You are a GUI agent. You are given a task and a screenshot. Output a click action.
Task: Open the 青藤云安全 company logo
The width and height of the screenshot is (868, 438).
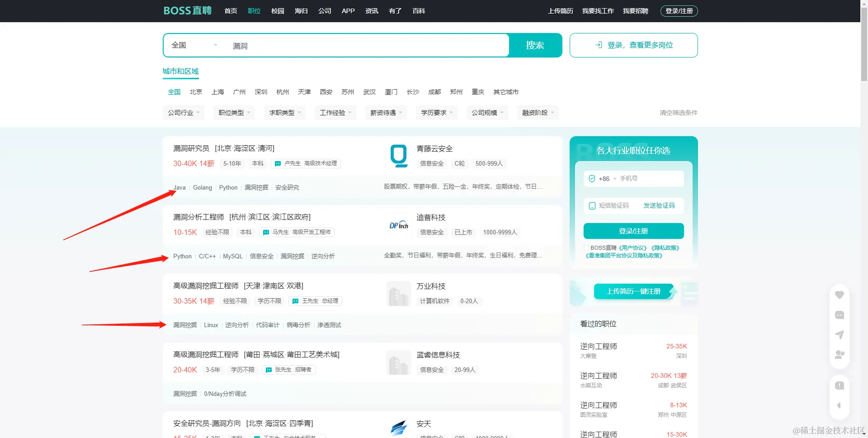pyautogui.click(x=399, y=156)
